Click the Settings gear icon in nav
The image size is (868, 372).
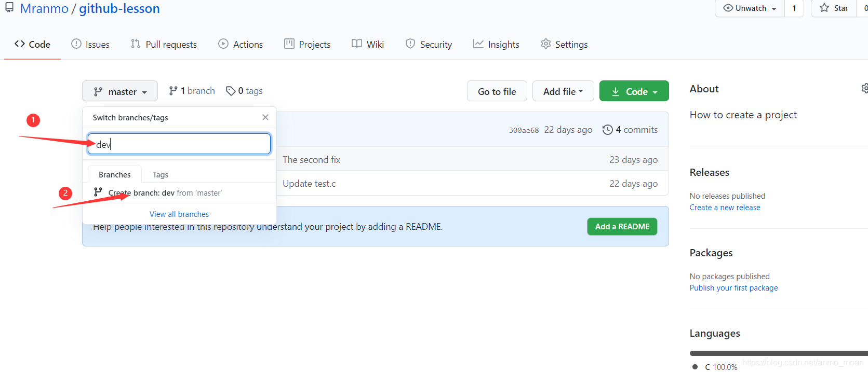(x=545, y=44)
